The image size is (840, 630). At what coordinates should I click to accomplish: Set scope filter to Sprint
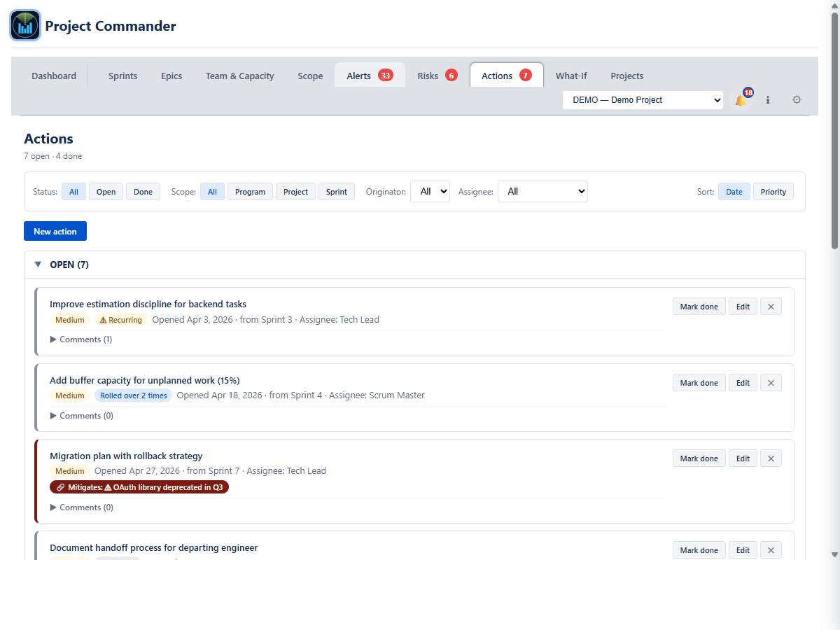click(x=337, y=192)
